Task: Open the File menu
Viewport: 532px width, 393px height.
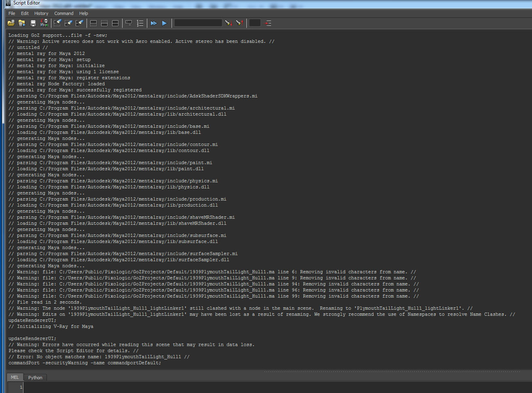Action: pos(12,13)
